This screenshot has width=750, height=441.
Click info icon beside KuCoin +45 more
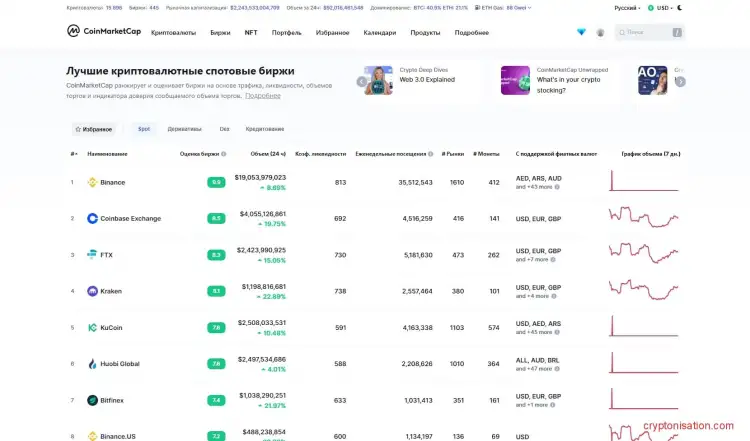tap(557, 332)
